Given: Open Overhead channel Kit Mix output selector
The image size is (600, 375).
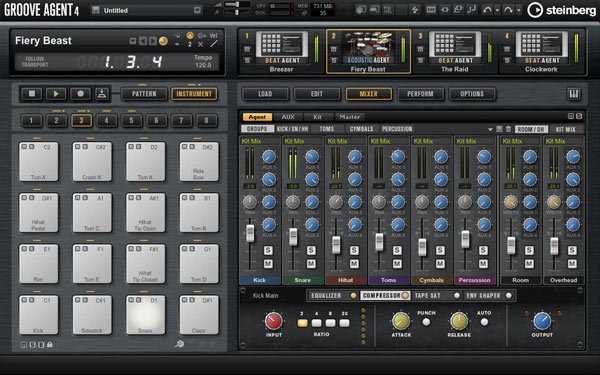Looking at the screenshot, I should pyautogui.click(x=564, y=141).
